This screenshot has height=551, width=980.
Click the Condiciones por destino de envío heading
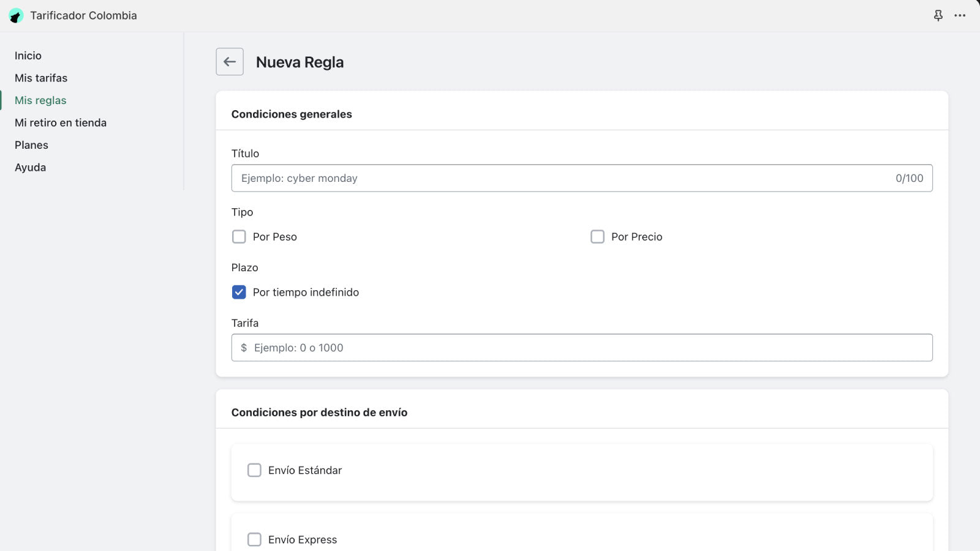pyautogui.click(x=319, y=413)
